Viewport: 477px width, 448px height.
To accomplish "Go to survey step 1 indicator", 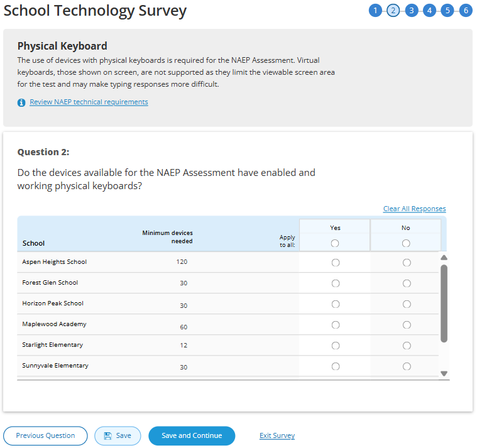I will [375, 11].
